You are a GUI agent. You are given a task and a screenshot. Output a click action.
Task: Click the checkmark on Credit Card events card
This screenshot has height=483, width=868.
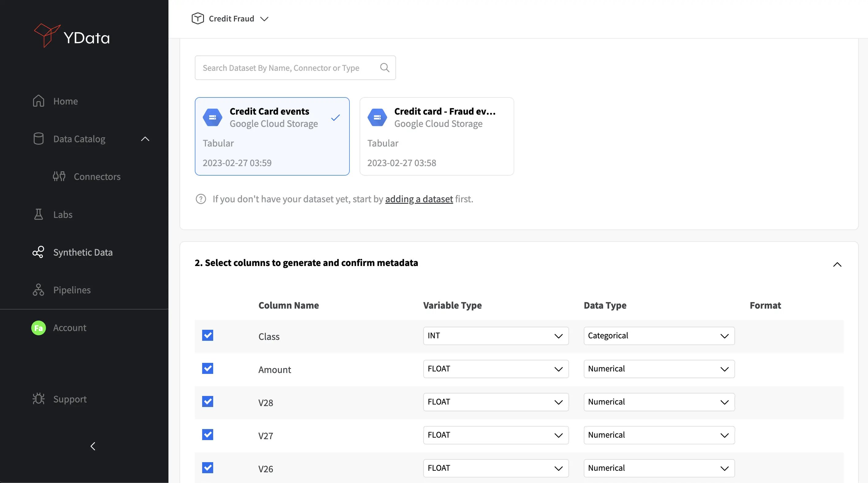tap(335, 117)
